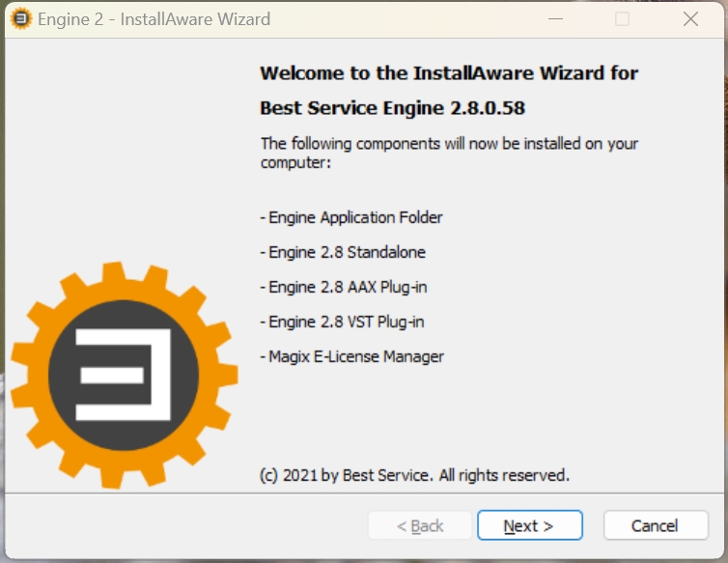Minimize the InstallAware Wizard window

click(x=555, y=19)
